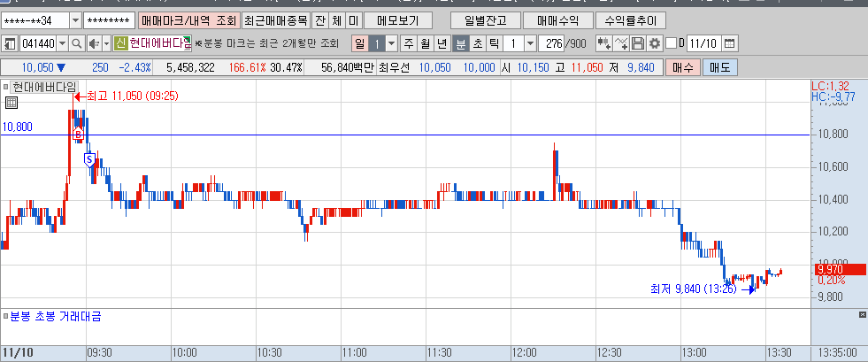Select the 일 daily period toggle

coord(360,43)
